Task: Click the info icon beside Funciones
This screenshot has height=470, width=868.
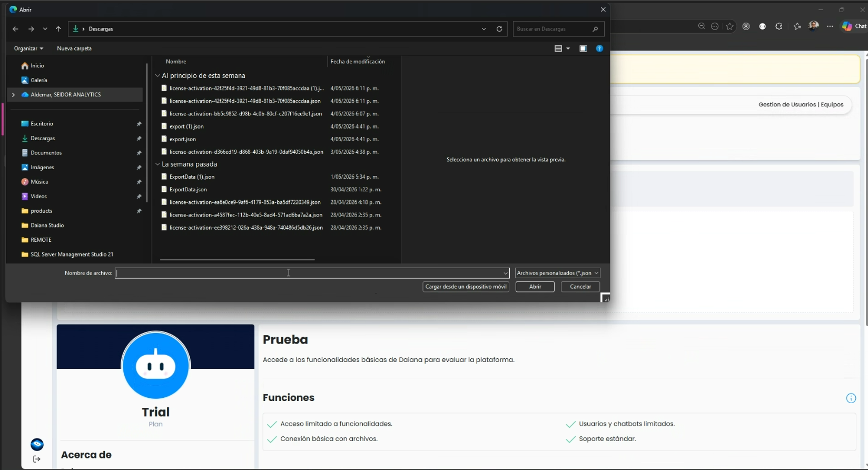Action: (x=851, y=398)
